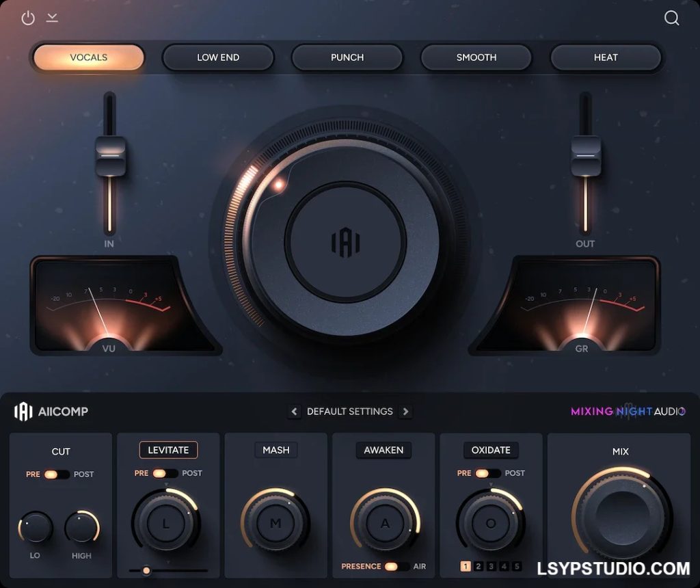Open search using the magnifier icon
This screenshot has width=700, height=588.
coord(672,18)
